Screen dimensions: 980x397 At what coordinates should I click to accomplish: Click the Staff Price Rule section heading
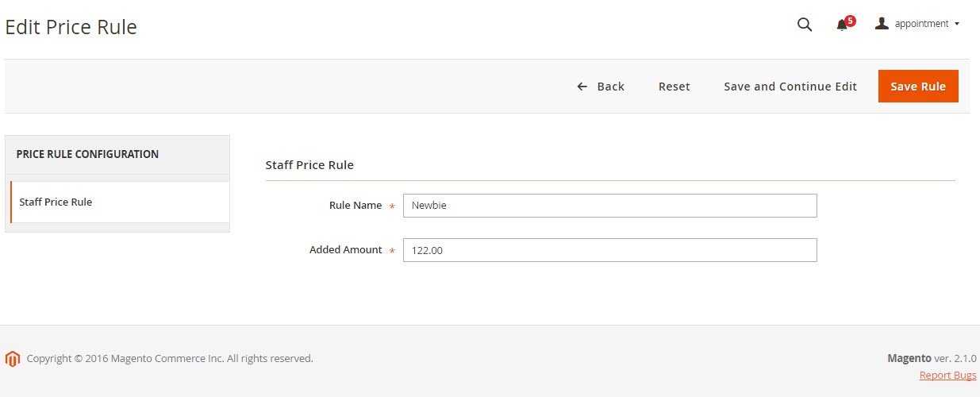coord(309,165)
